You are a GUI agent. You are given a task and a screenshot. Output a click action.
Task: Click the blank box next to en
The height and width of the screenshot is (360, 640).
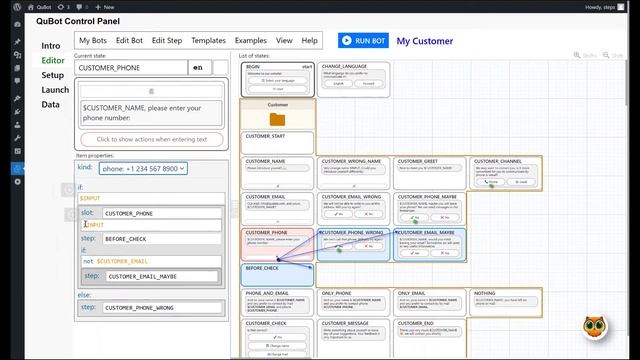221,68
